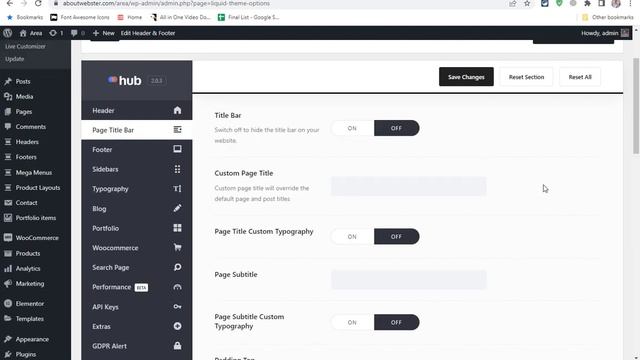
Task: Open browser extensions puzzle icon
Action: [x=587, y=3]
